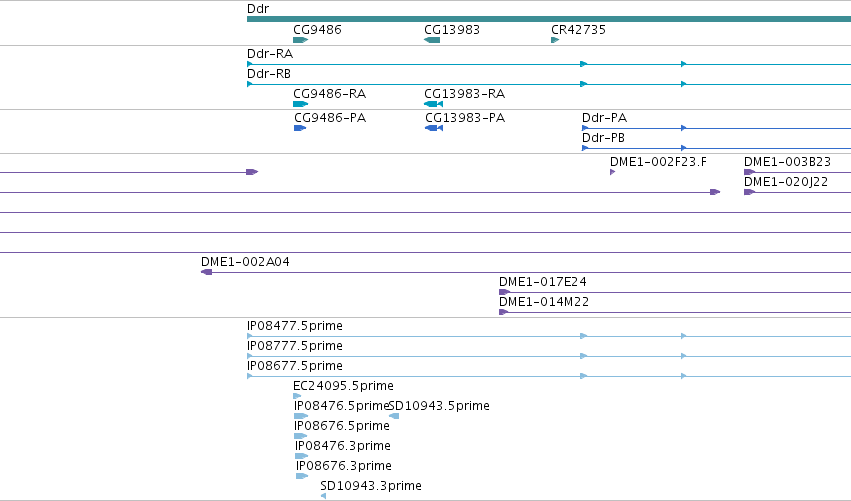Select the IP08477.5prime EST label
851x501 pixels.
point(295,326)
